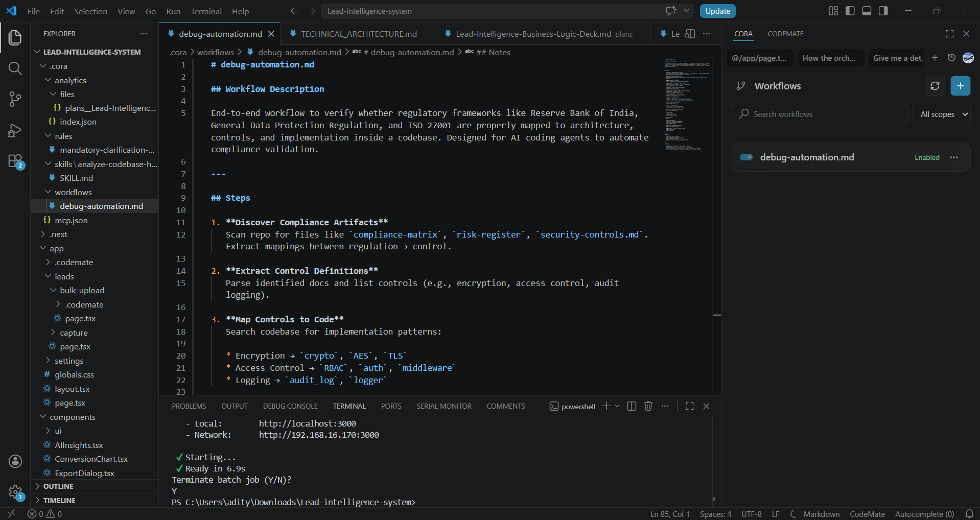Viewport: 980px width, 520px height.
Task: Toggle the debug-automation.md workflow switch
Action: pos(746,157)
